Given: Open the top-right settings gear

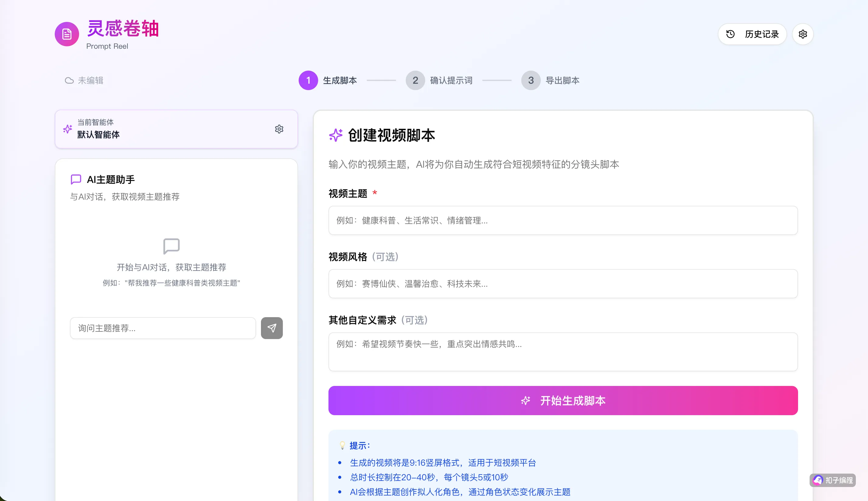Looking at the screenshot, I should click(802, 34).
